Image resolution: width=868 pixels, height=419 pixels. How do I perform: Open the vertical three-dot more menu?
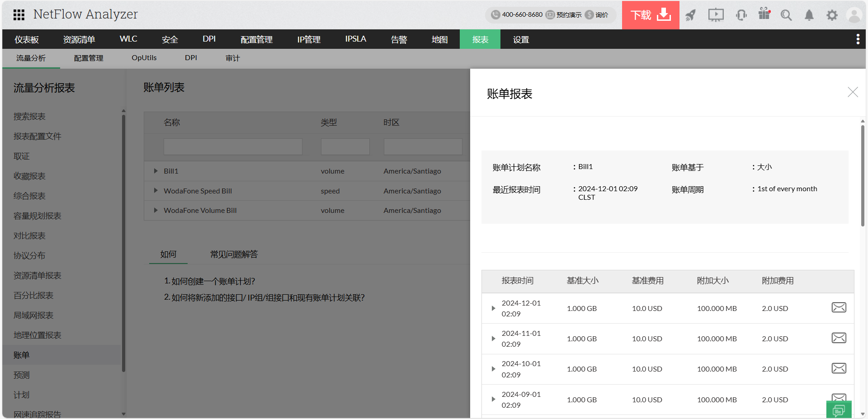pos(858,39)
